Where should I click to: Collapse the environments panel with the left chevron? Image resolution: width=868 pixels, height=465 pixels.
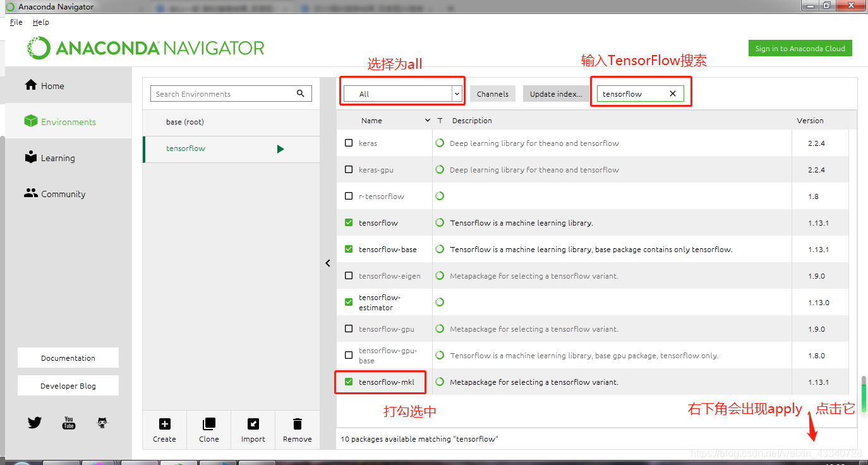tap(328, 263)
